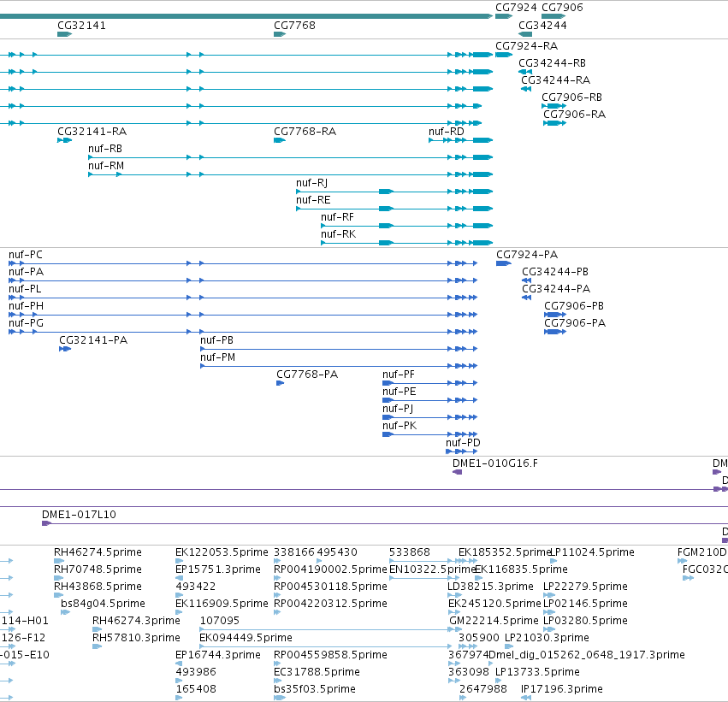Click the CG7906 gene label

pos(562,8)
